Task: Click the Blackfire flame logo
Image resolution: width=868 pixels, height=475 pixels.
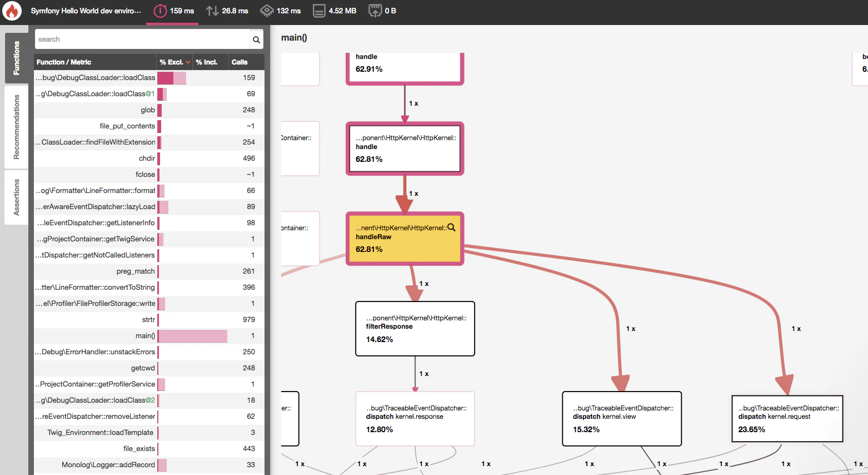Action: (x=12, y=11)
